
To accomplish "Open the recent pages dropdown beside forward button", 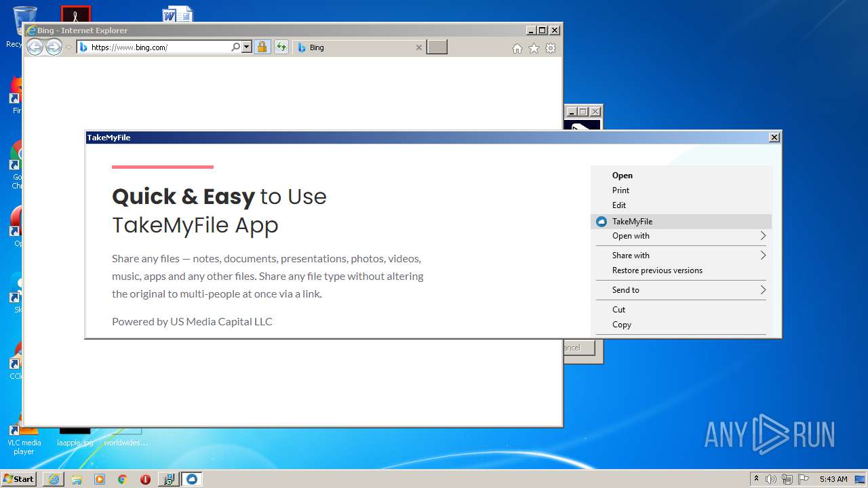I will point(68,47).
